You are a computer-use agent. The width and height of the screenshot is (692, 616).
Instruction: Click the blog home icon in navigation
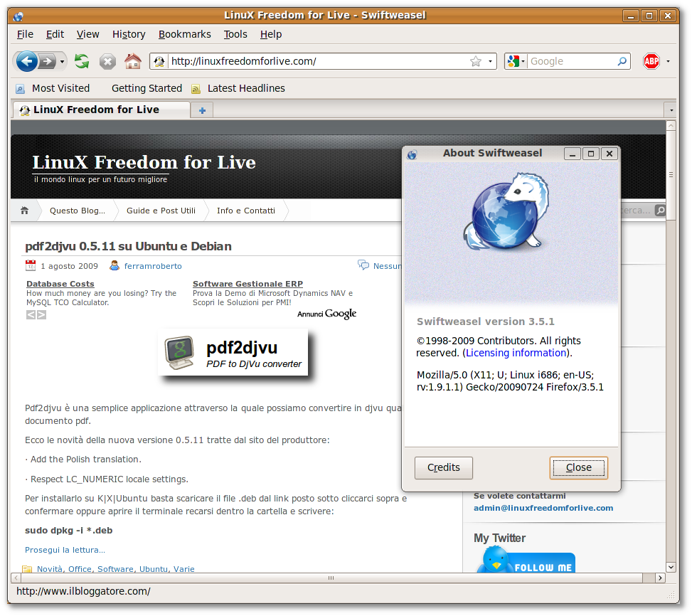pyautogui.click(x=25, y=211)
